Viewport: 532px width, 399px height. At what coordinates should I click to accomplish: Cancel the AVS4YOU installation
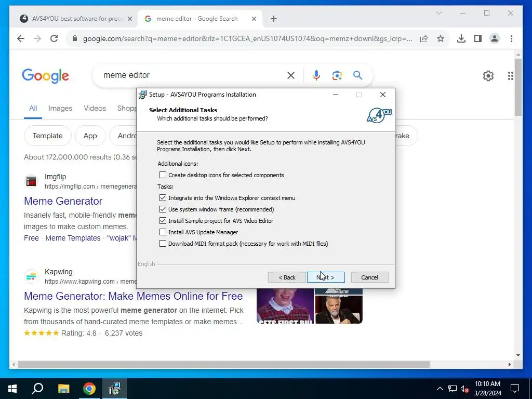click(370, 277)
